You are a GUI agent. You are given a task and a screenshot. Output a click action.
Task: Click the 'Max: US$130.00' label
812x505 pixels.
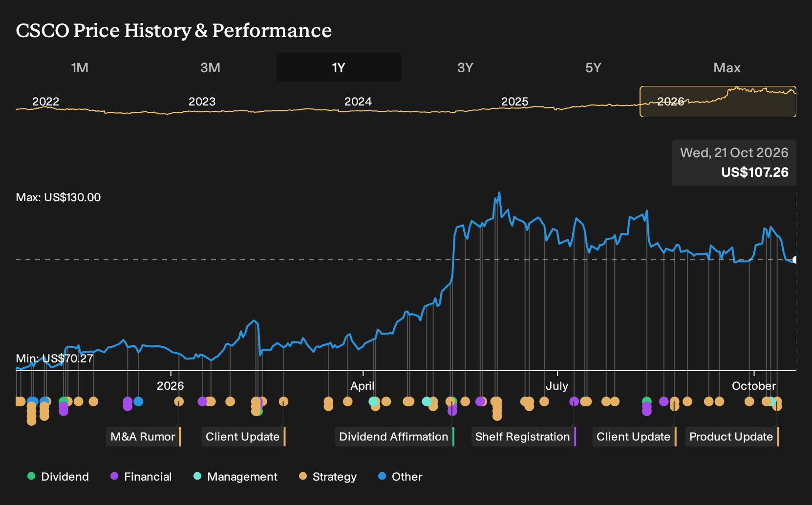coord(58,197)
